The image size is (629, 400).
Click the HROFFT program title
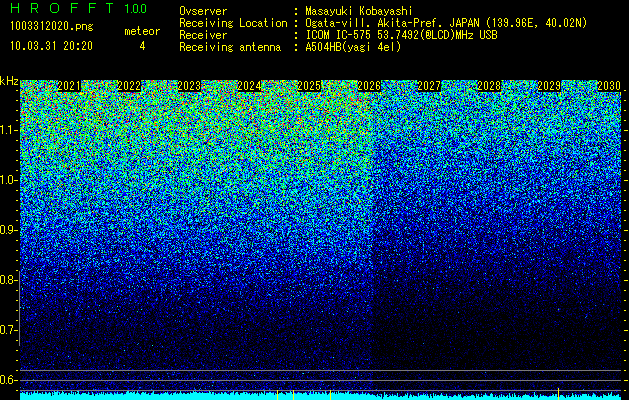pyautogui.click(x=62, y=8)
